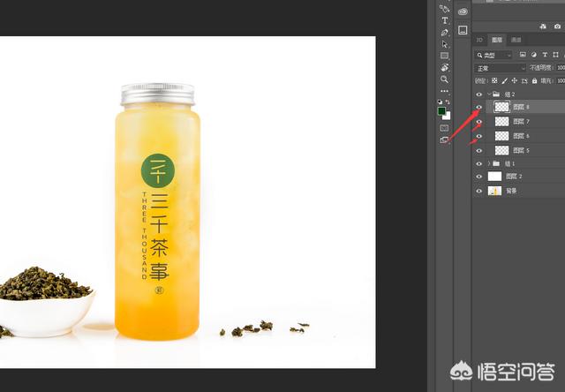This screenshot has width=565, height=392.
Task: Hide the 组 2 group
Action: coord(478,94)
